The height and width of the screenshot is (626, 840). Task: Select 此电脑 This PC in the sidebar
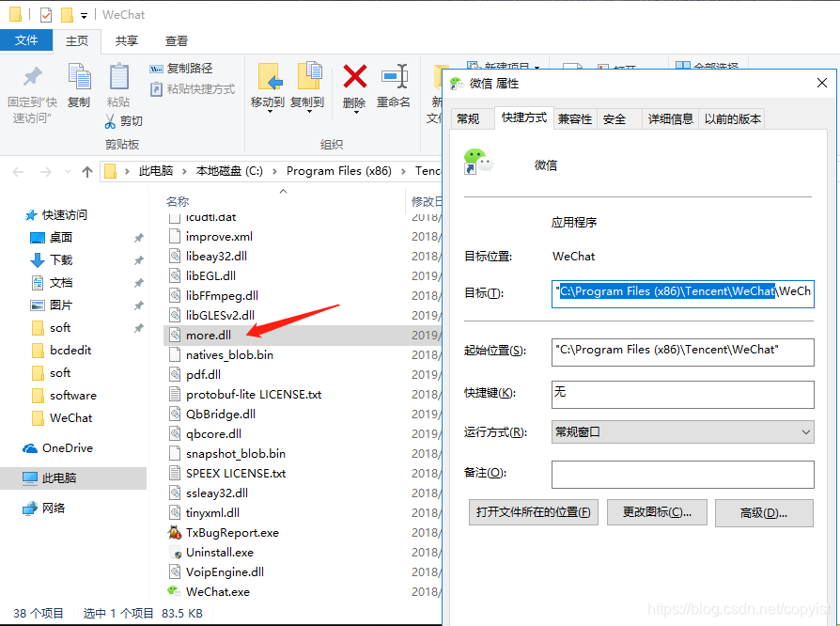tap(59, 477)
